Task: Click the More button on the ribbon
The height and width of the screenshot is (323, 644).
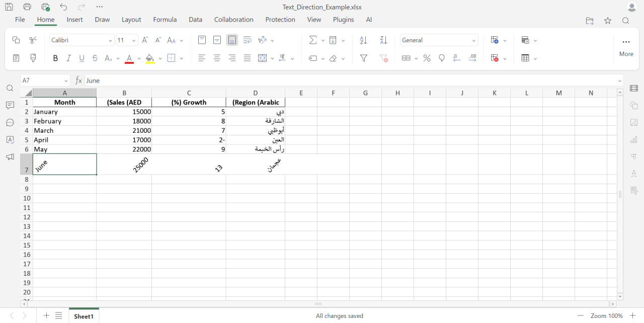Action: pyautogui.click(x=626, y=48)
